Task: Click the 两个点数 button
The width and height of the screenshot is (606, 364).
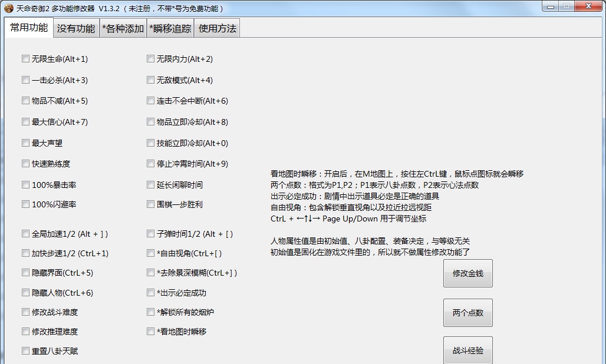Action: [x=467, y=312]
